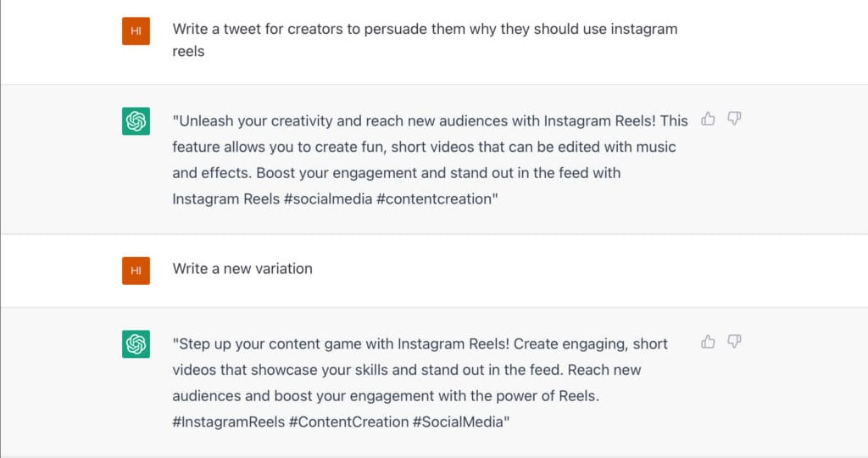Image resolution: width=868 pixels, height=458 pixels.
Task: Click the line starting "videos that showcase your skills"
Action: (x=406, y=370)
